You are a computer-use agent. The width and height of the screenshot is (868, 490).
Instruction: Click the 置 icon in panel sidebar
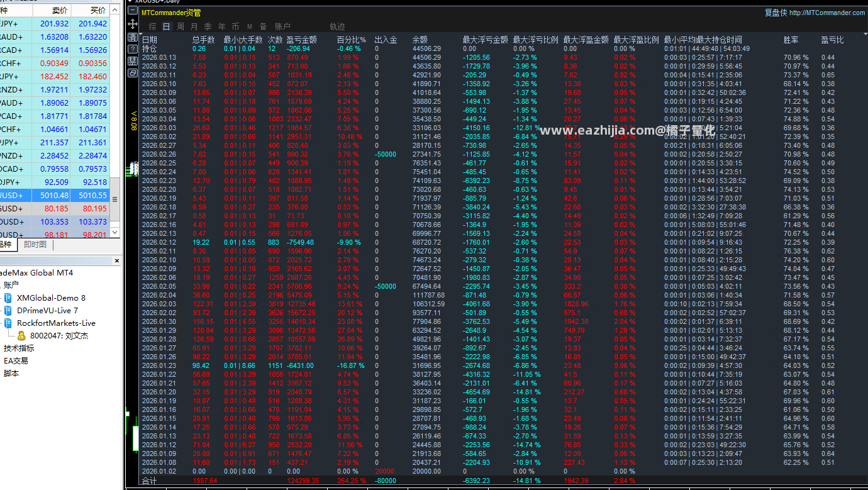click(x=133, y=37)
